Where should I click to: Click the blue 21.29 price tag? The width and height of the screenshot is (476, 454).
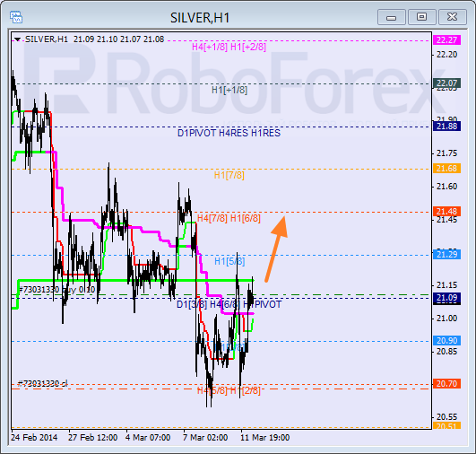coord(446,254)
